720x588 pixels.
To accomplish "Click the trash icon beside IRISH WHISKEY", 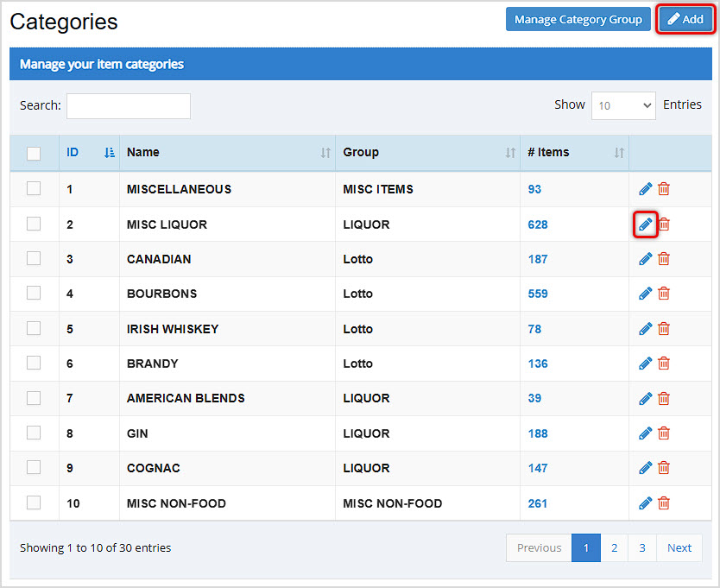I will point(663,328).
